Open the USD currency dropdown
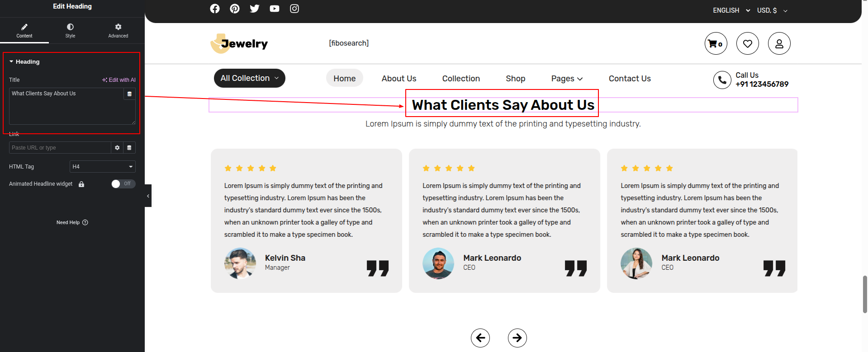The height and width of the screenshot is (352, 868). 772,10
